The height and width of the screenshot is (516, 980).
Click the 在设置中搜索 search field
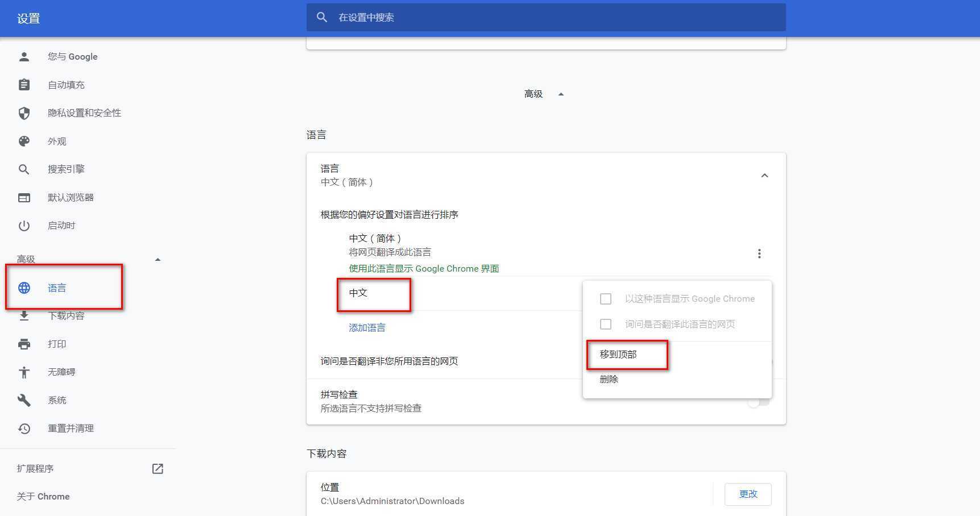coord(546,18)
